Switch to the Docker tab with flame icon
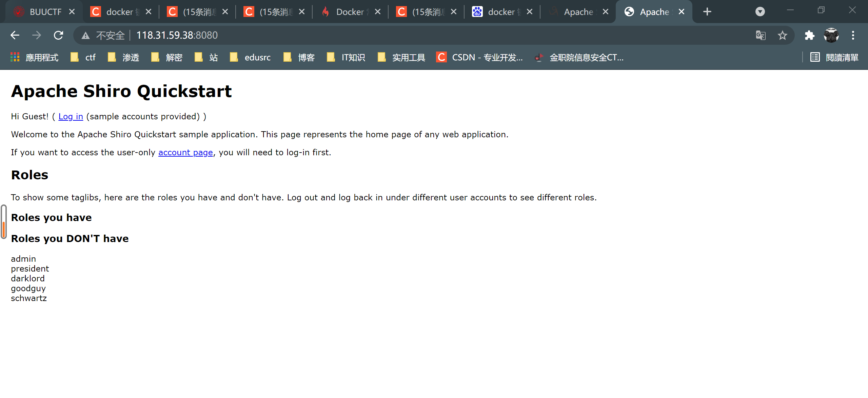This screenshot has height=398, width=868. pyautogui.click(x=349, y=12)
